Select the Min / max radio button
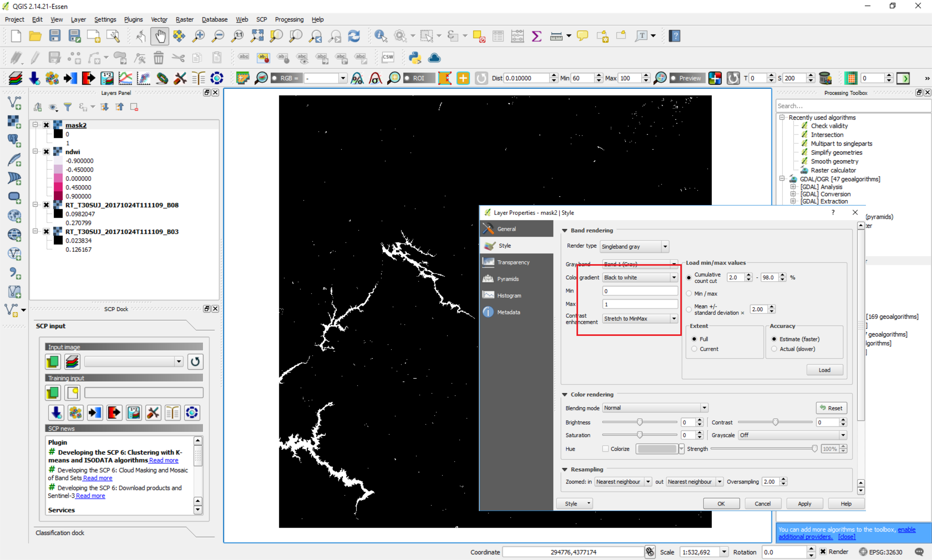 [689, 294]
